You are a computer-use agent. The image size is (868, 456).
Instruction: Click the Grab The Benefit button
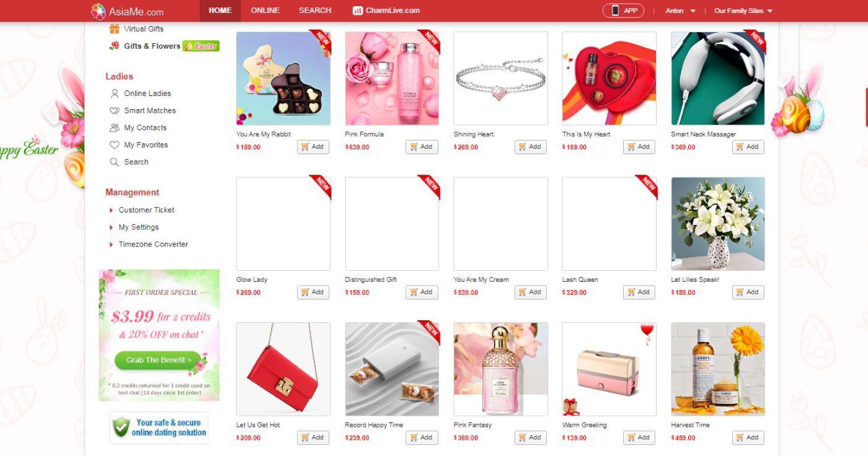tap(158, 360)
